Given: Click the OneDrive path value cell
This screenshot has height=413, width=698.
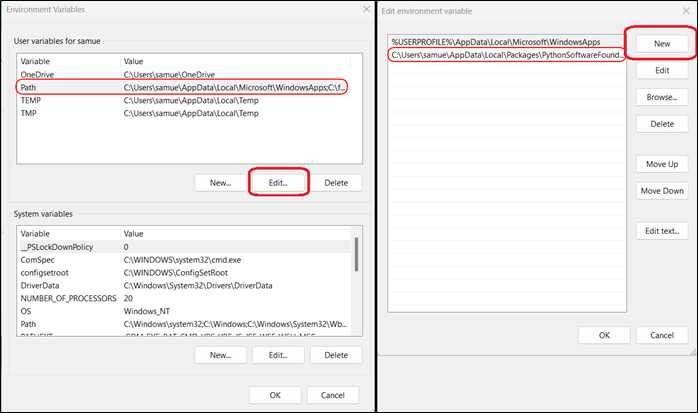Looking at the screenshot, I should click(x=169, y=74).
